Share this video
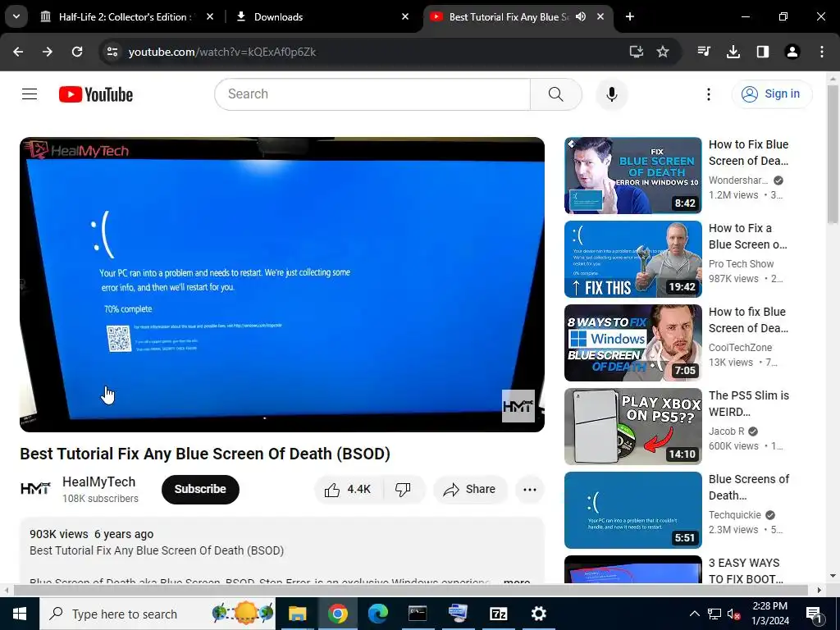Viewport: 840px width, 630px height. coord(470,489)
